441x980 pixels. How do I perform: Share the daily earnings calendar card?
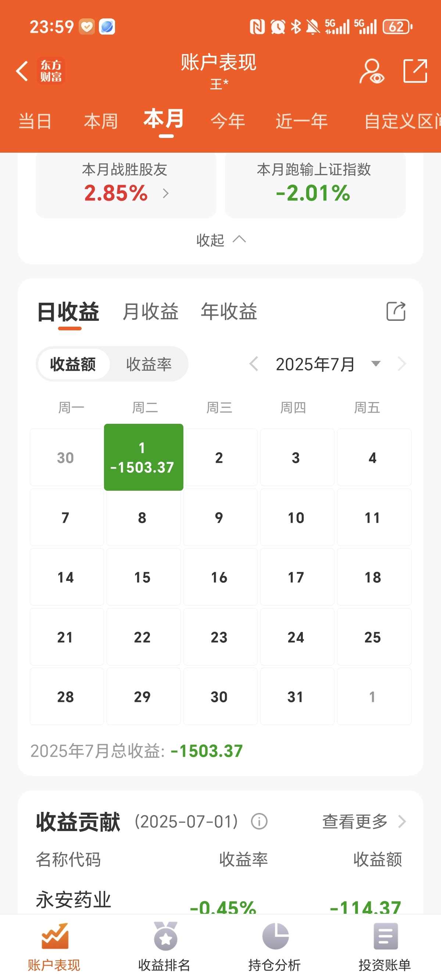point(396,311)
